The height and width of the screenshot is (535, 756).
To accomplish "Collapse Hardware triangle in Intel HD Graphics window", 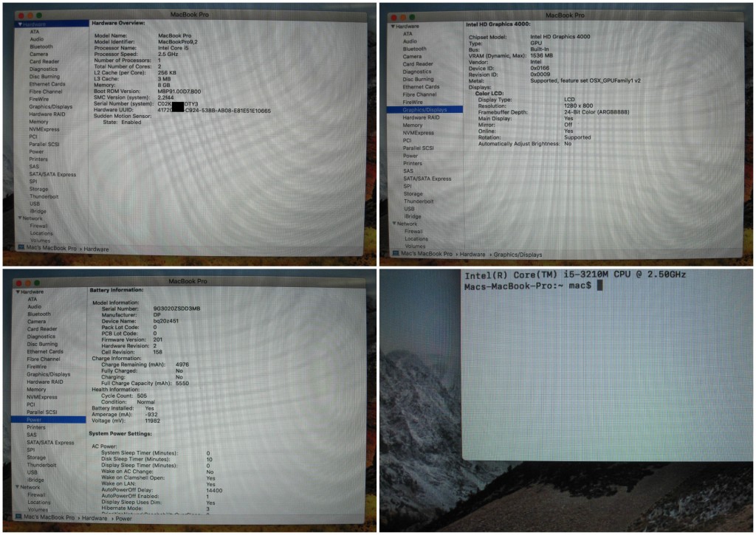I will click(394, 27).
